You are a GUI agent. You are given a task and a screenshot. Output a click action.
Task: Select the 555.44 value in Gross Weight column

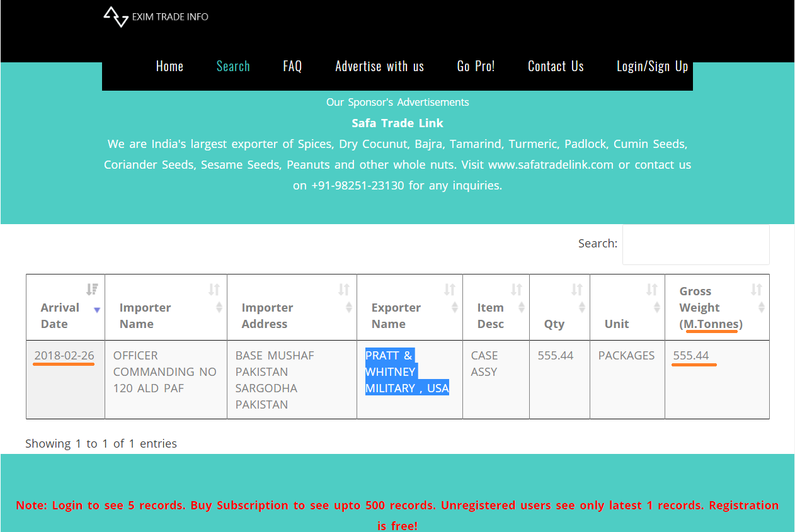point(691,356)
